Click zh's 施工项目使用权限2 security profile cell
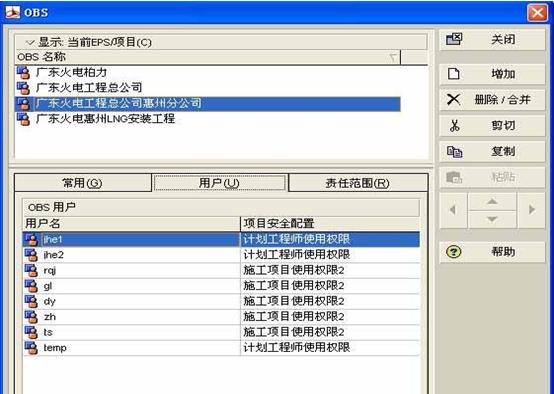The height and width of the screenshot is (394, 554). 330,317
